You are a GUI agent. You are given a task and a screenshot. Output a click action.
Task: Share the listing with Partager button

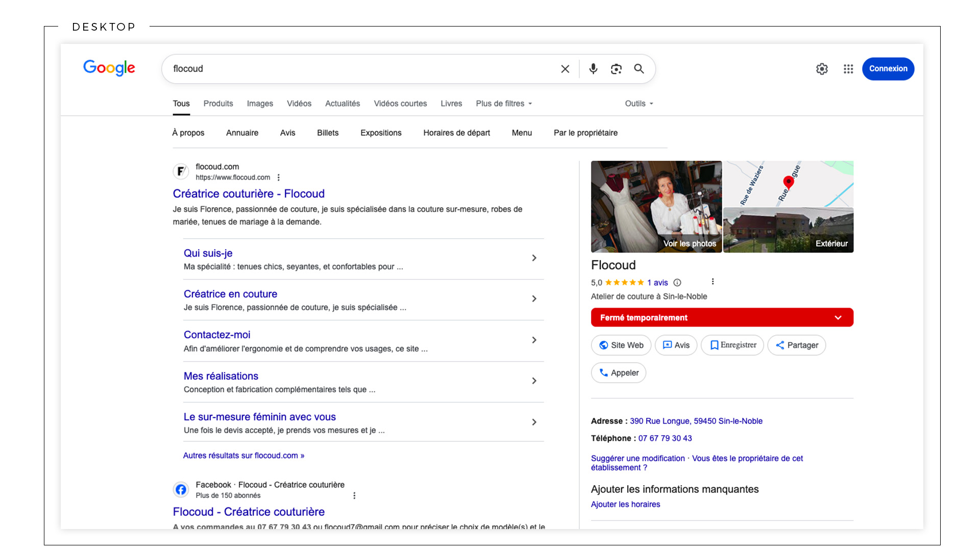[797, 345]
